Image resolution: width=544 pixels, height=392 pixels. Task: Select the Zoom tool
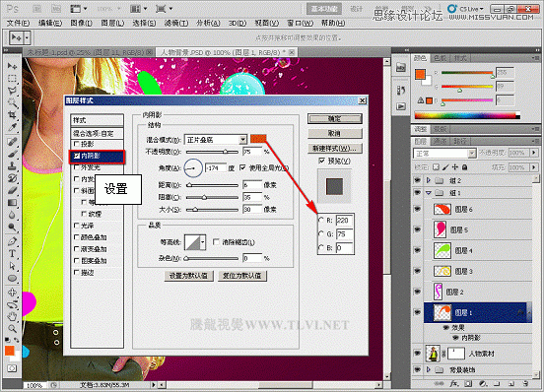point(12,328)
